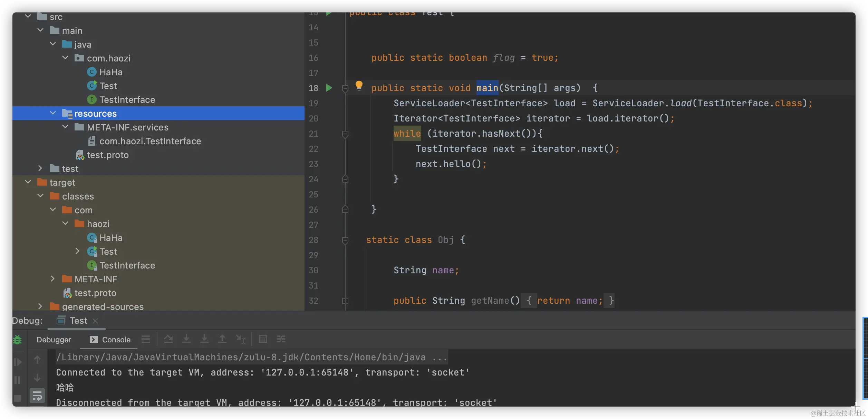This screenshot has height=419, width=868.
Task: Click the green run arrow beside main method
Action: [329, 88]
